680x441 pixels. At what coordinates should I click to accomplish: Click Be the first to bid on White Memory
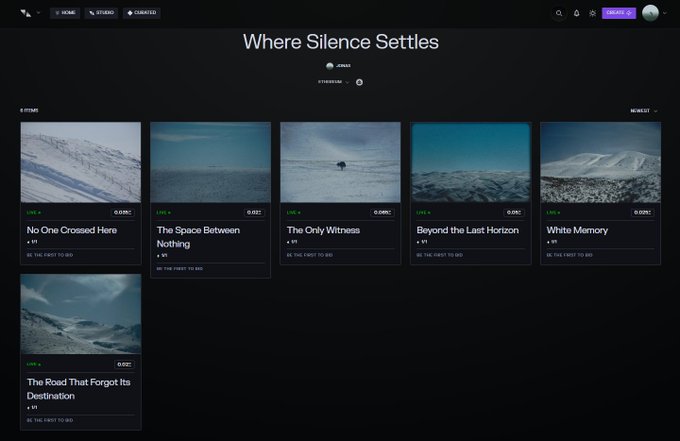pyautogui.click(x=569, y=255)
